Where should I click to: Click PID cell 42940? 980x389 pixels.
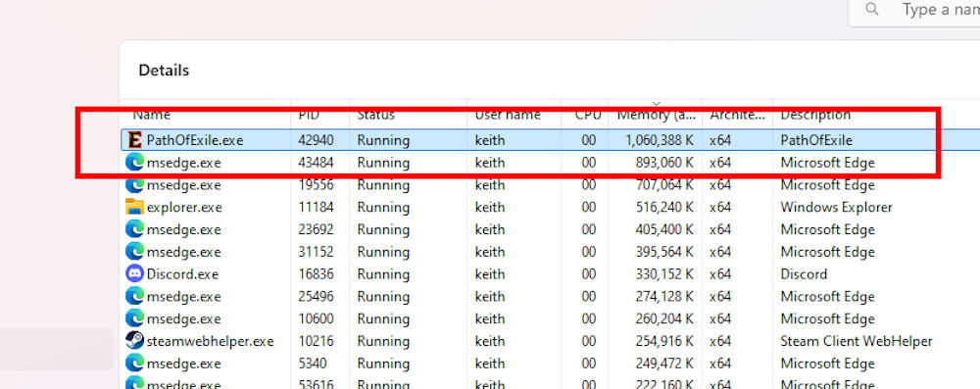click(316, 140)
